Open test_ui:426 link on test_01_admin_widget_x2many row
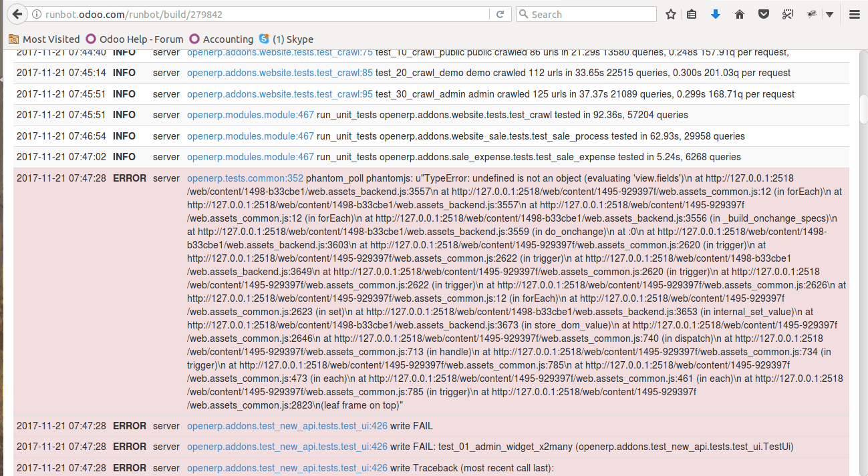 tap(287, 447)
